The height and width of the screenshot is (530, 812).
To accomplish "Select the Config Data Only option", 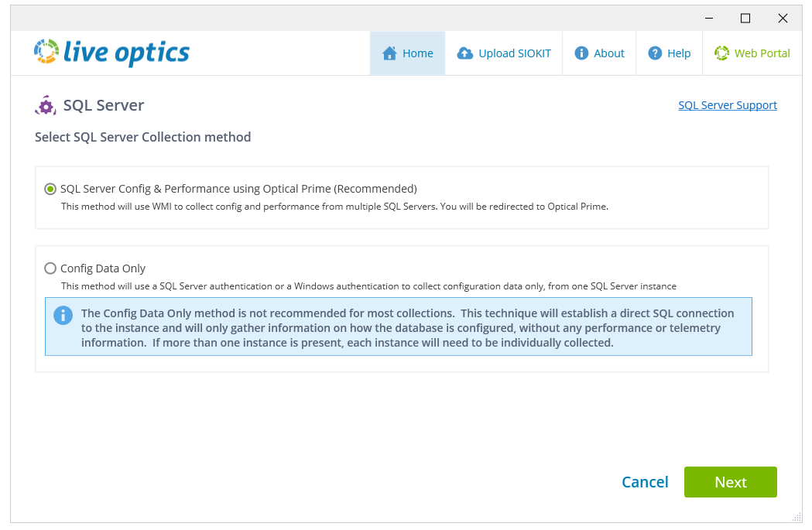I will 50,268.
